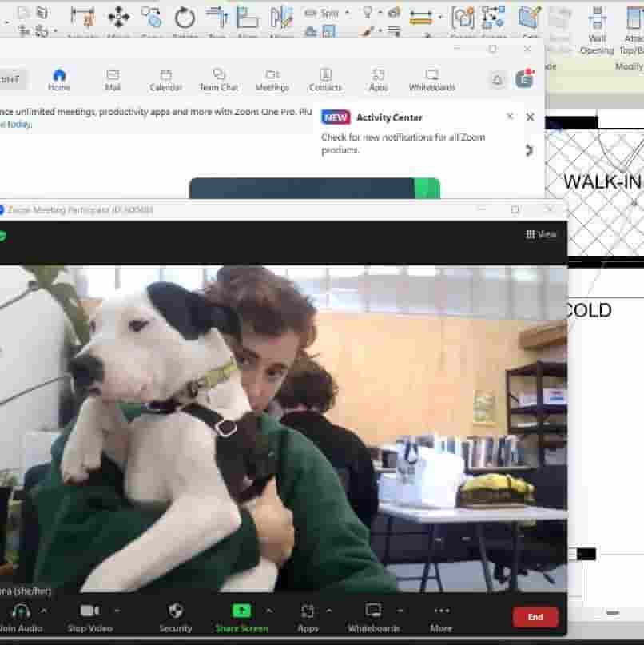Screen dimensions: 644x645
Task: Expand audio options arrow beside Join Audio
Action: click(44, 611)
